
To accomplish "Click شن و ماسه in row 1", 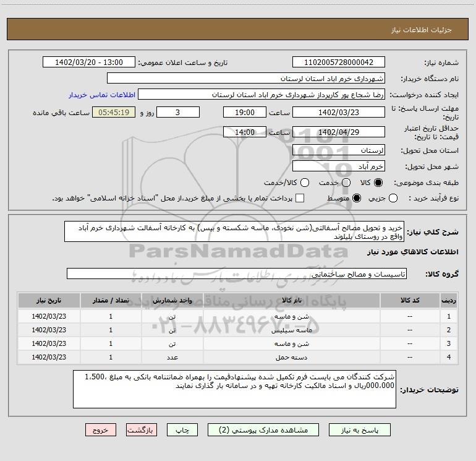I will [x=291, y=316].
